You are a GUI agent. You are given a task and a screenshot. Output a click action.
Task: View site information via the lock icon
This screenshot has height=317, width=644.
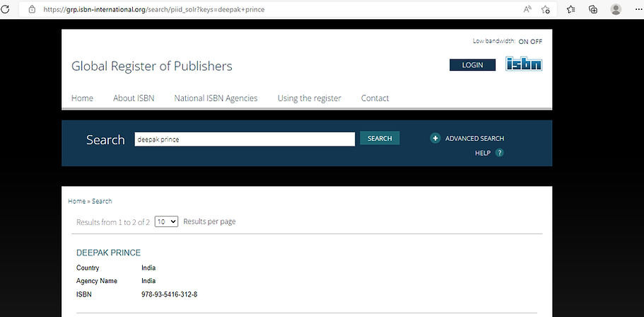click(32, 9)
